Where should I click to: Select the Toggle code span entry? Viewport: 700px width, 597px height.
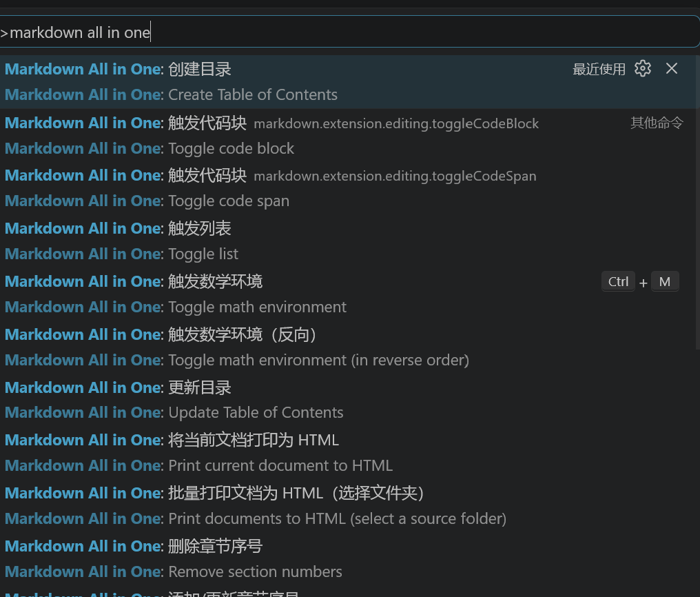tap(147, 201)
